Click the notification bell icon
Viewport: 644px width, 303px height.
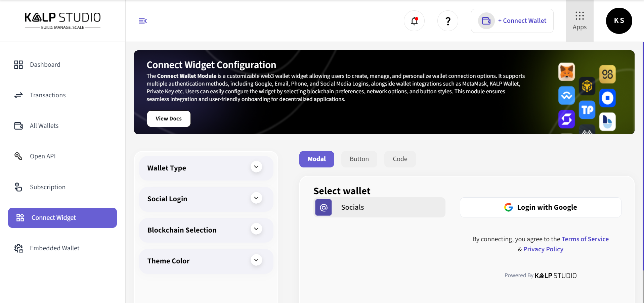(414, 21)
